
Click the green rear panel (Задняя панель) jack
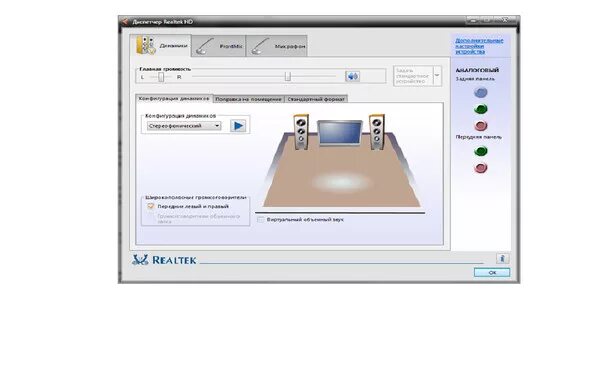(x=481, y=109)
